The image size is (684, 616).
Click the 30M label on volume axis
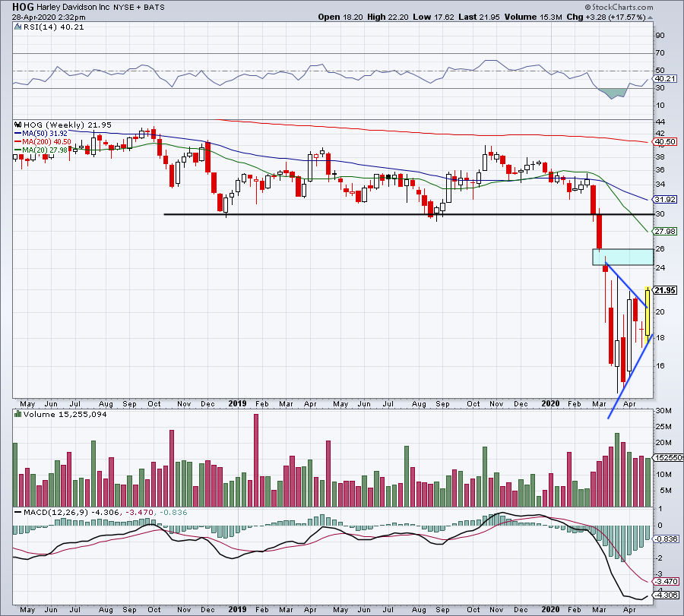(663, 411)
